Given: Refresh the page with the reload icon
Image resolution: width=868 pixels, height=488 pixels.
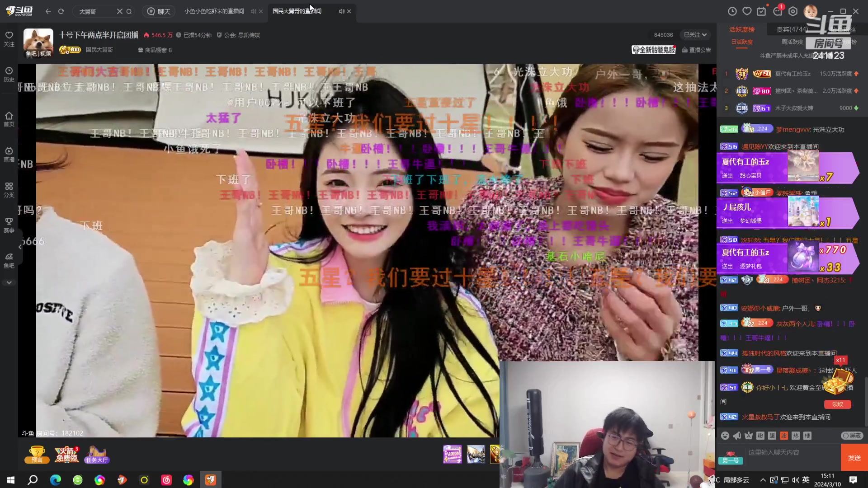Looking at the screenshot, I should point(61,11).
